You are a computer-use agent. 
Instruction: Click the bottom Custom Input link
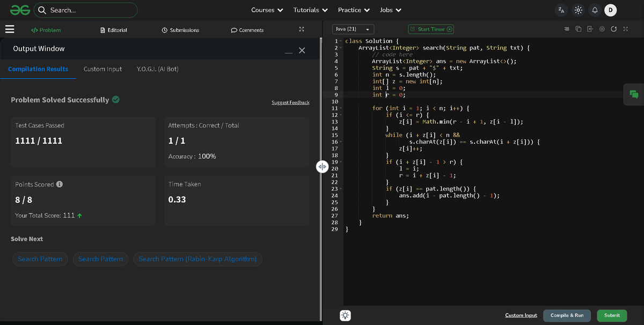pos(521,315)
